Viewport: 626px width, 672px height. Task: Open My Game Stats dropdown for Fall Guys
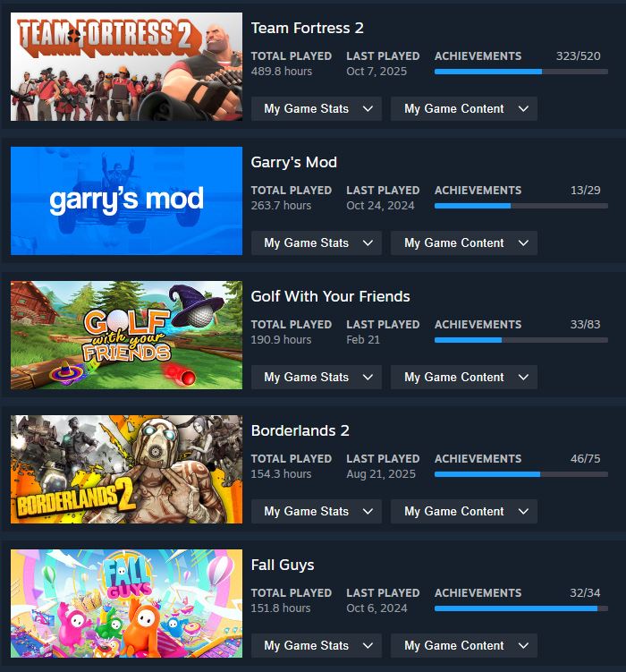point(317,645)
